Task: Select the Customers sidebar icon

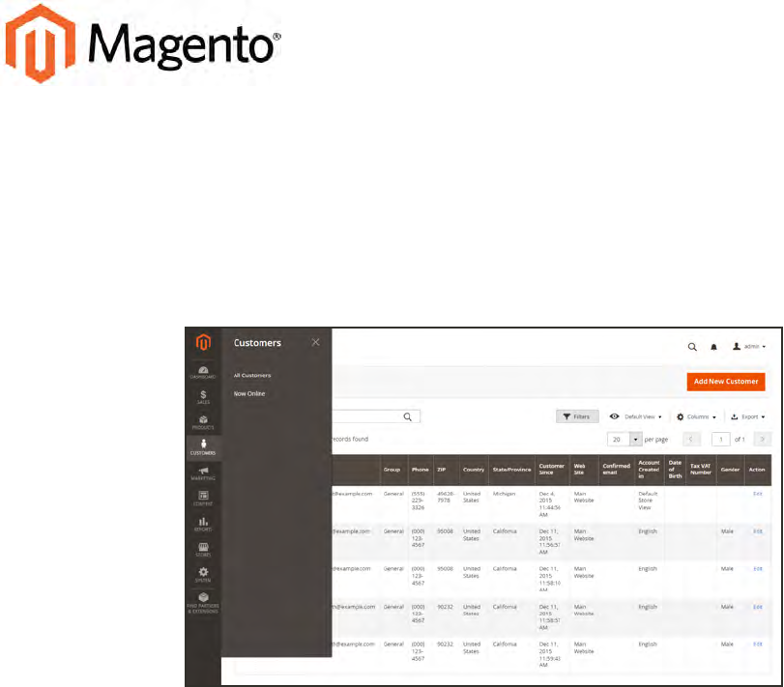Action: click(x=203, y=447)
